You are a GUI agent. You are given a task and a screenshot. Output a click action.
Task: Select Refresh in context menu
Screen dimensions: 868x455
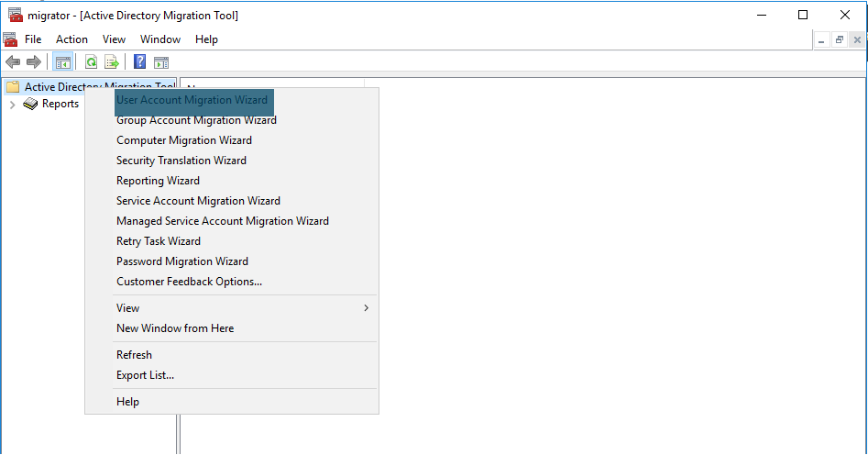[134, 355]
